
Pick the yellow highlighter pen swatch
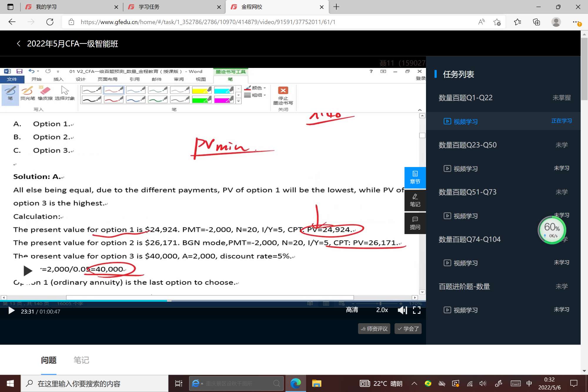(202, 90)
